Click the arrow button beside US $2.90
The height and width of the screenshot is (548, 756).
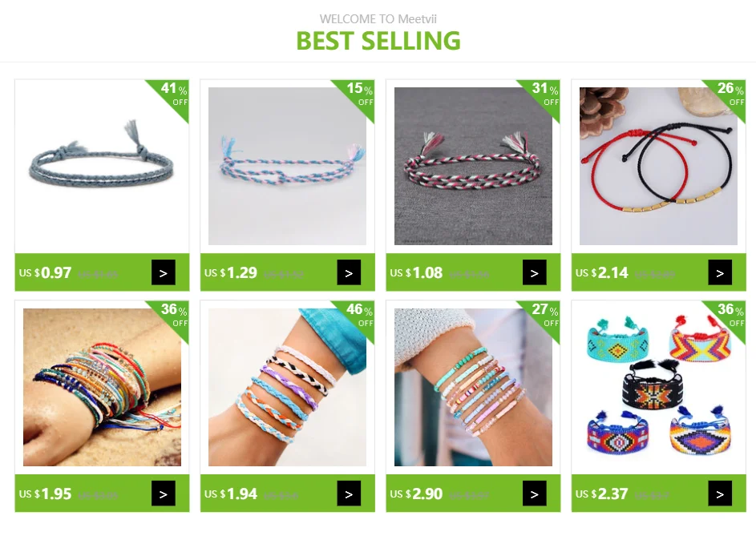pos(535,494)
